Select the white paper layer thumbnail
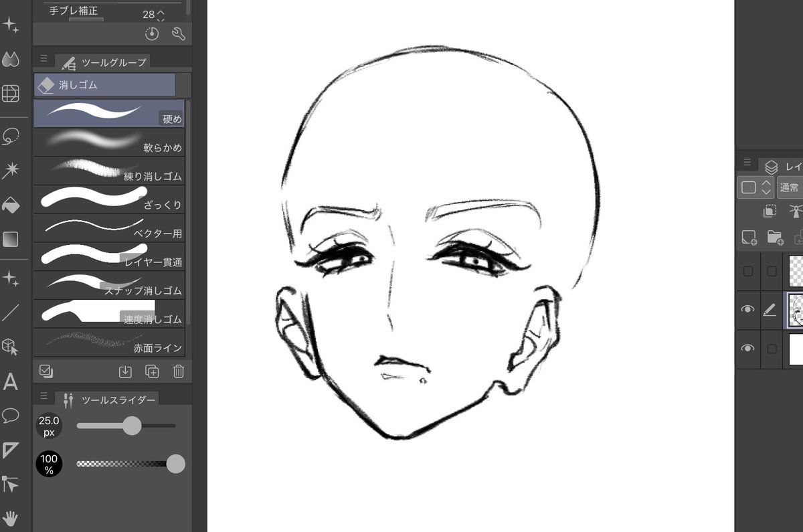 (795, 349)
